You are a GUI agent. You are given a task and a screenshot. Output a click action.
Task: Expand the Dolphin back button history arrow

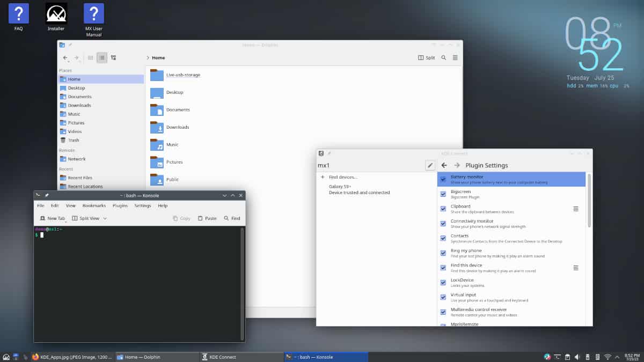point(69,61)
